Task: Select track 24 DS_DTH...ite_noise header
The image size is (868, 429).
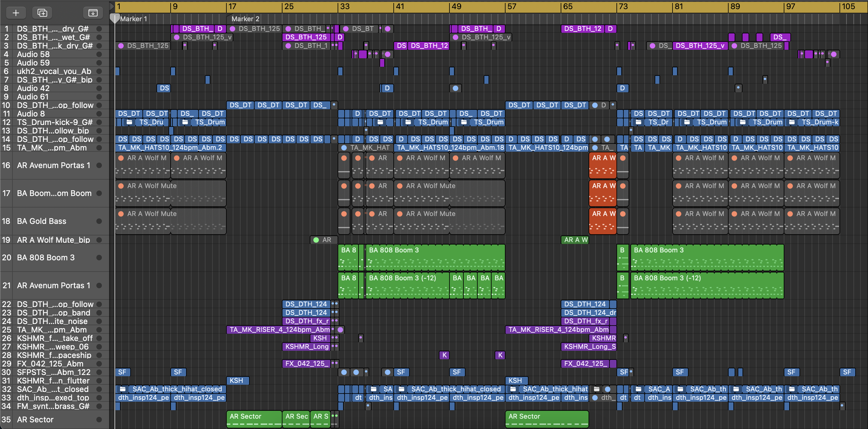Action: [x=55, y=321]
